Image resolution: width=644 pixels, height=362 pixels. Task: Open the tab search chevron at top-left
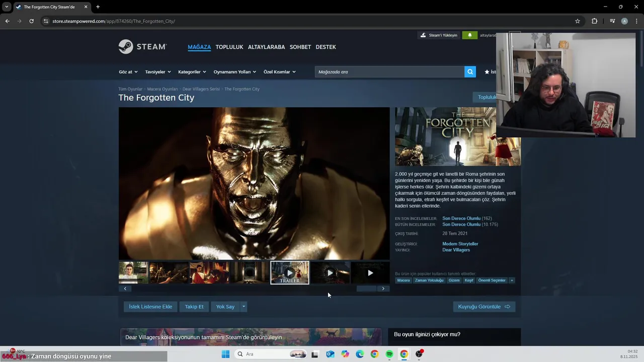click(x=7, y=7)
